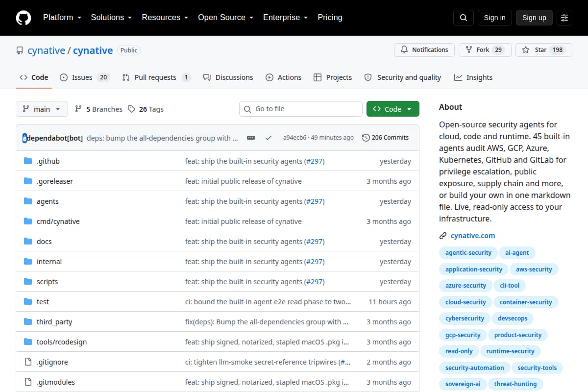This screenshot has height=392, width=588.
Task: View 5 Branches list
Action: [98, 109]
